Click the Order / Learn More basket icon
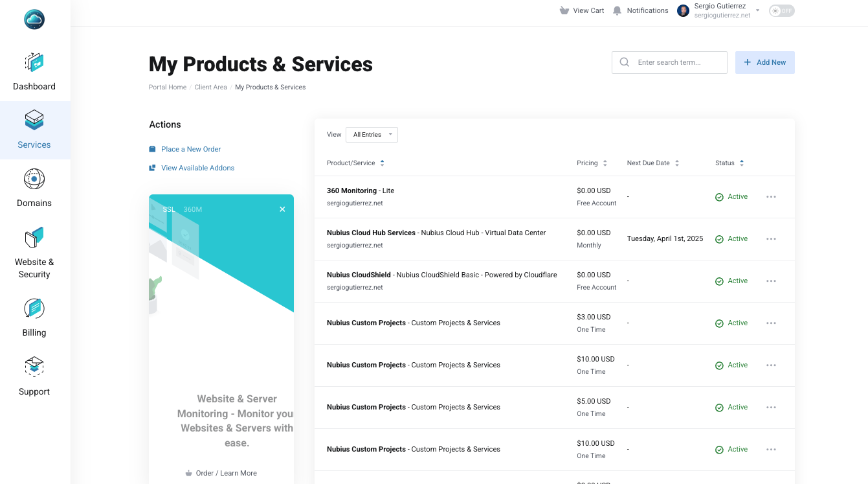 tap(188, 473)
